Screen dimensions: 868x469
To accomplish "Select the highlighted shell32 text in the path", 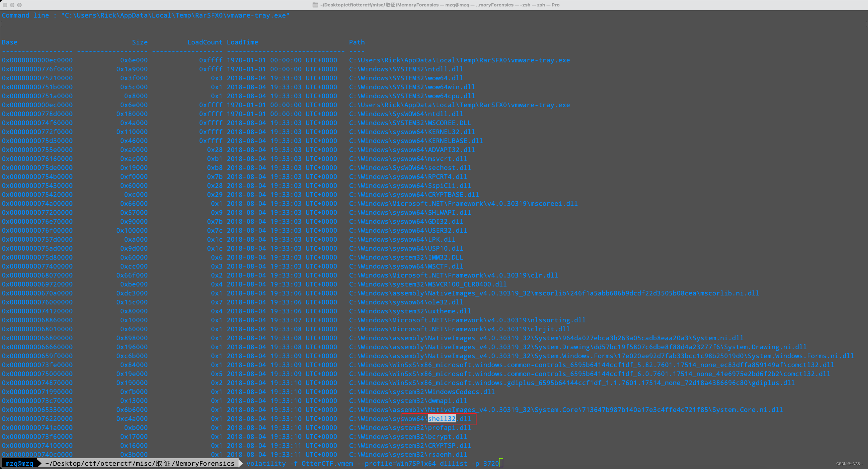I will [441, 418].
